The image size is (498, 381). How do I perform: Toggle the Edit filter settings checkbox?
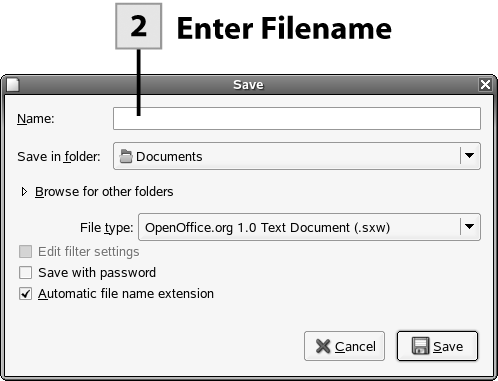tap(26, 252)
